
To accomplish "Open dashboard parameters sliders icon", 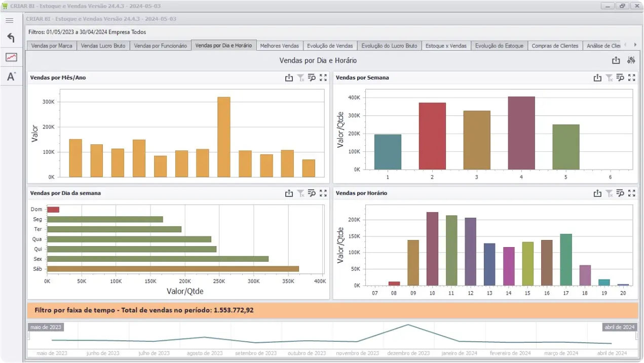I will click(631, 60).
